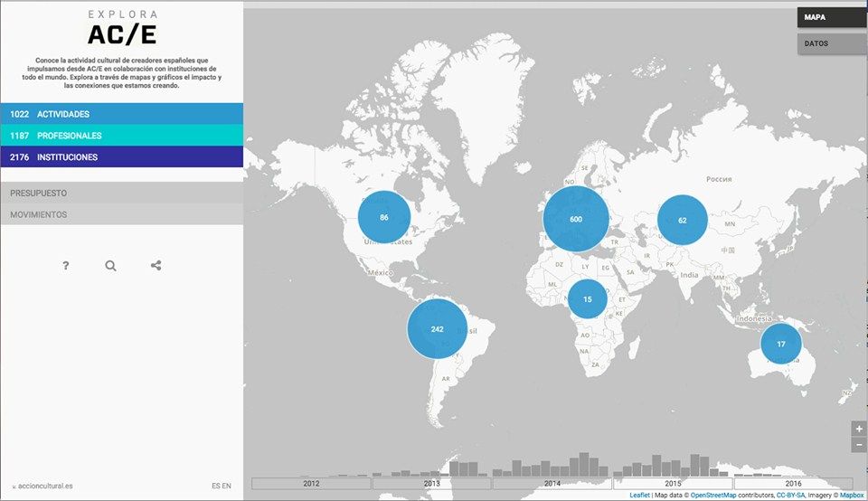Select the 86 cluster over United States
The width and height of the screenshot is (868, 501).
tap(384, 217)
